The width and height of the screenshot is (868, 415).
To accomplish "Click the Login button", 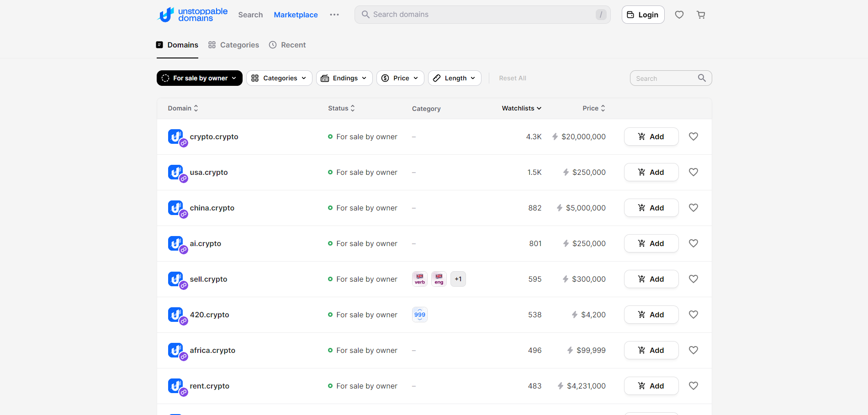I will [643, 15].
